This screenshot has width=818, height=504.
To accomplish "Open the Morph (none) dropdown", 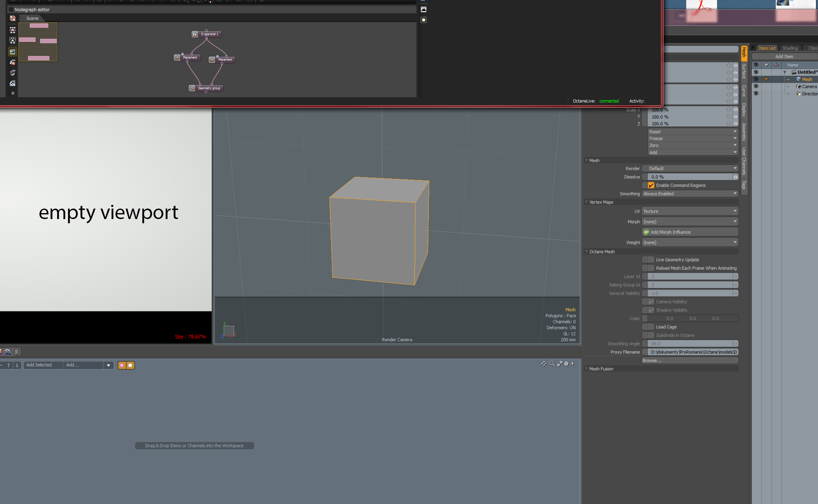I will pyautogui.click(x=690, y=221).
